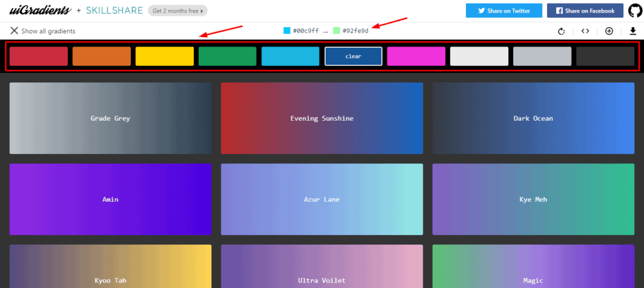Clear the selected blue filter swatch
Screen dimensions: 644x288
coord(353,57)
